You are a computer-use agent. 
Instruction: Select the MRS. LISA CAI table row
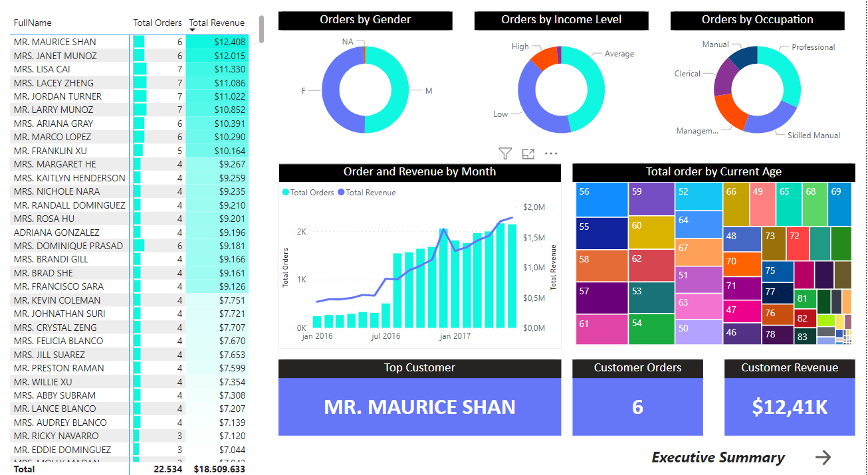[130, 69]
